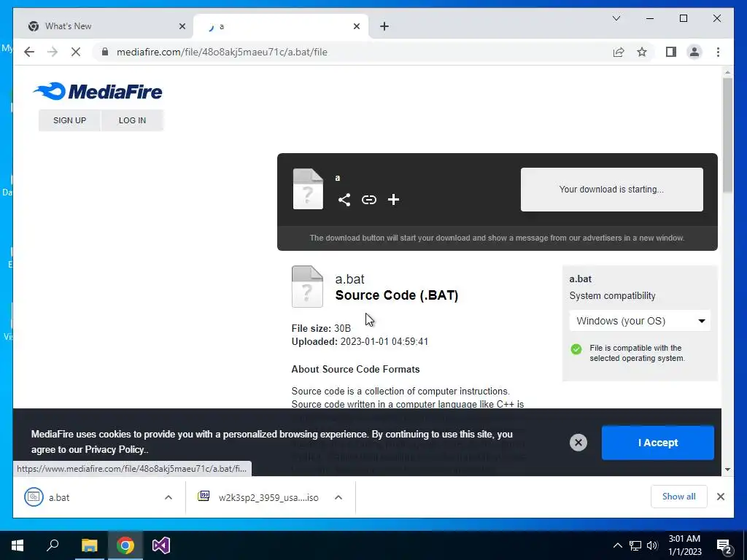Bookmark this page with the star icon
Viewport: 747px width, 560px height.
(642, 52)
